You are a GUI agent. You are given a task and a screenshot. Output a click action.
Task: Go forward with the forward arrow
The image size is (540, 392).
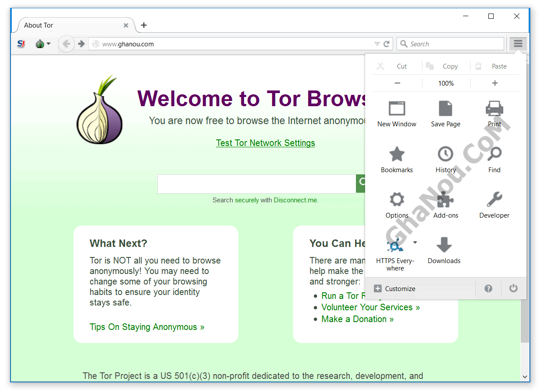81,44
